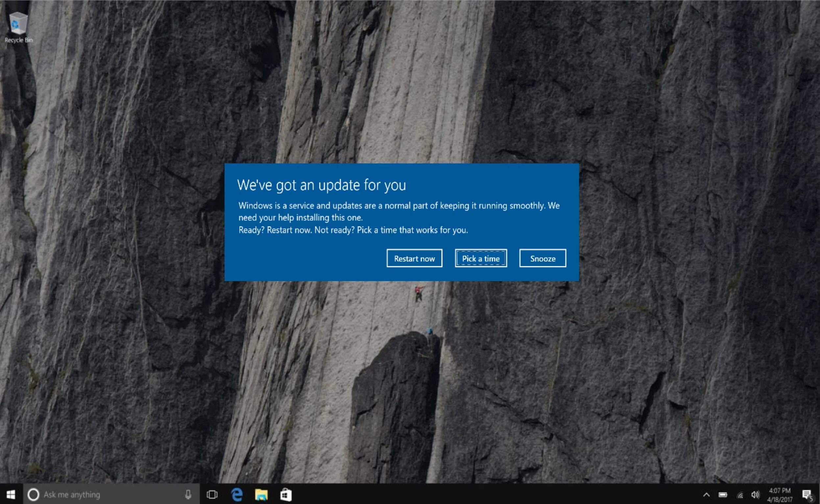This screenshot has height=504, width=820.
Task: Snooze the update reminder
Action: pos(542,258)
